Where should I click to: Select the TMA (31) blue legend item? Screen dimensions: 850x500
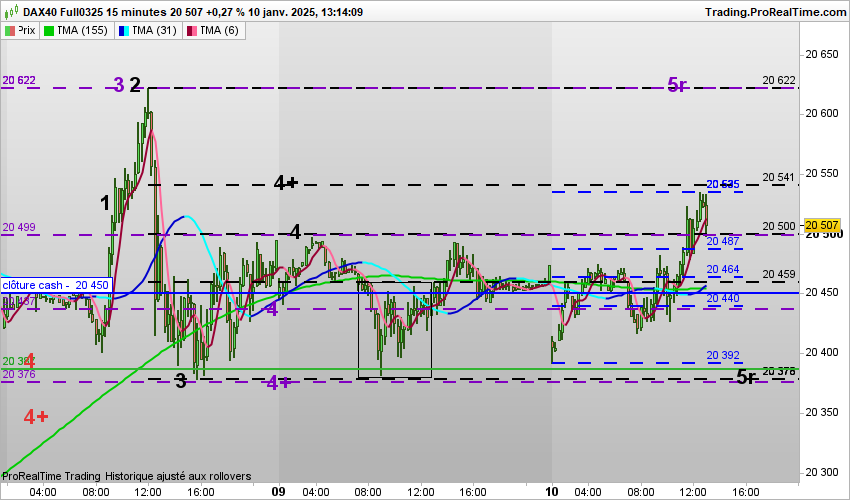coord(148,30)
